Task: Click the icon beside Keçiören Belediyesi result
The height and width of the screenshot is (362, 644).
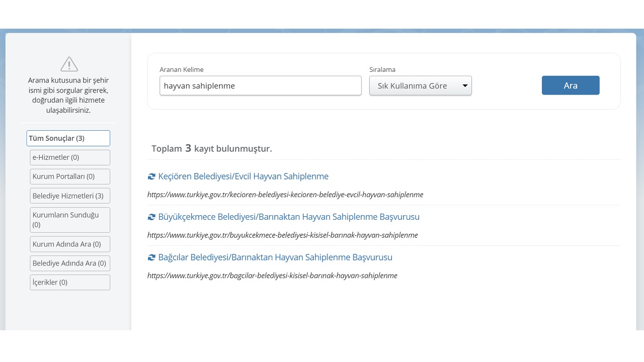Action: point(151,176)
